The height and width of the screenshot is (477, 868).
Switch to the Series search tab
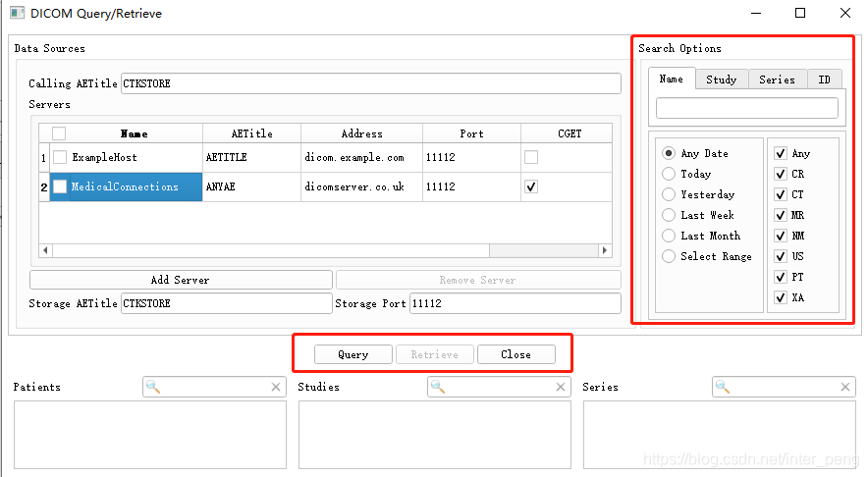pos(778,79)
